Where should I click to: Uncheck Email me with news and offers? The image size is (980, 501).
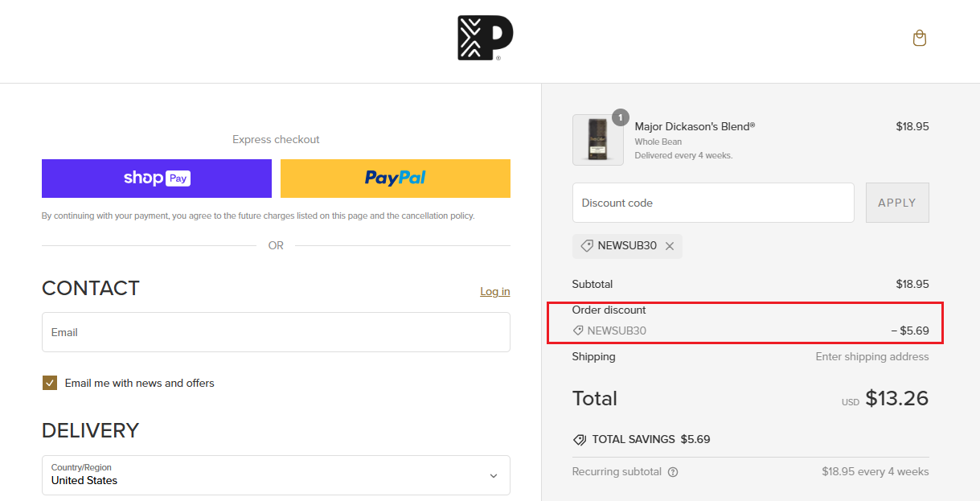50,383
